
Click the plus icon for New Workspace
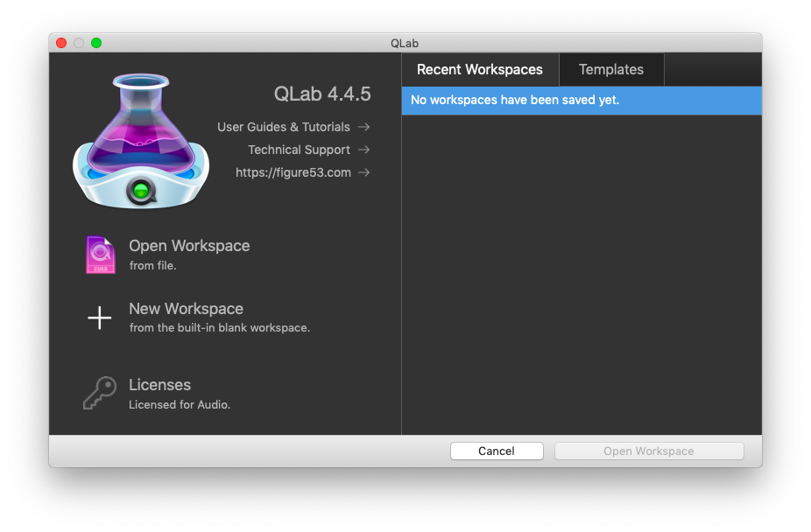[x=99, y=318]
